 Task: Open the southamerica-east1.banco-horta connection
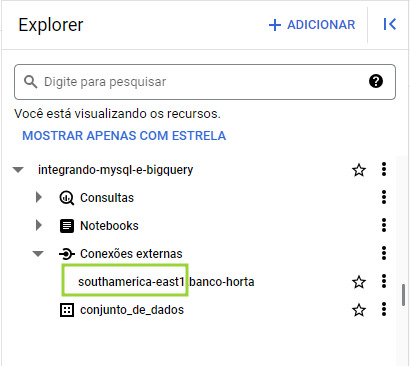[166, 282]
